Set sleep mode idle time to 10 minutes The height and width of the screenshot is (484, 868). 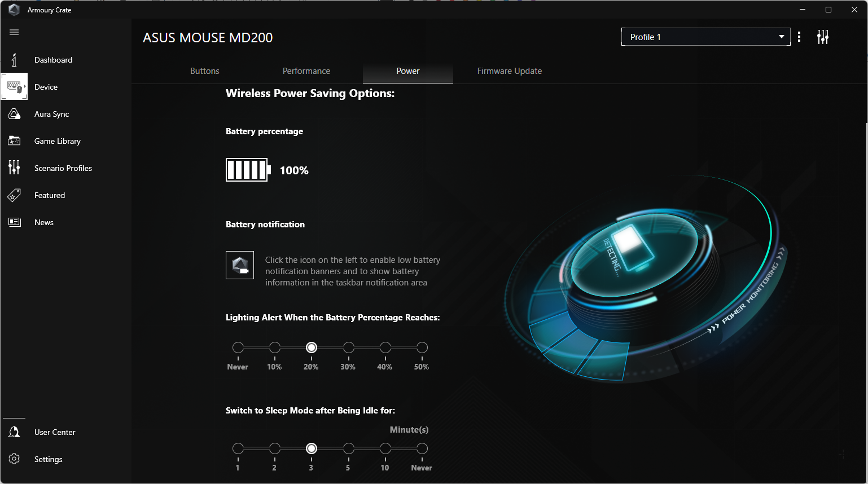coord(385,448)
